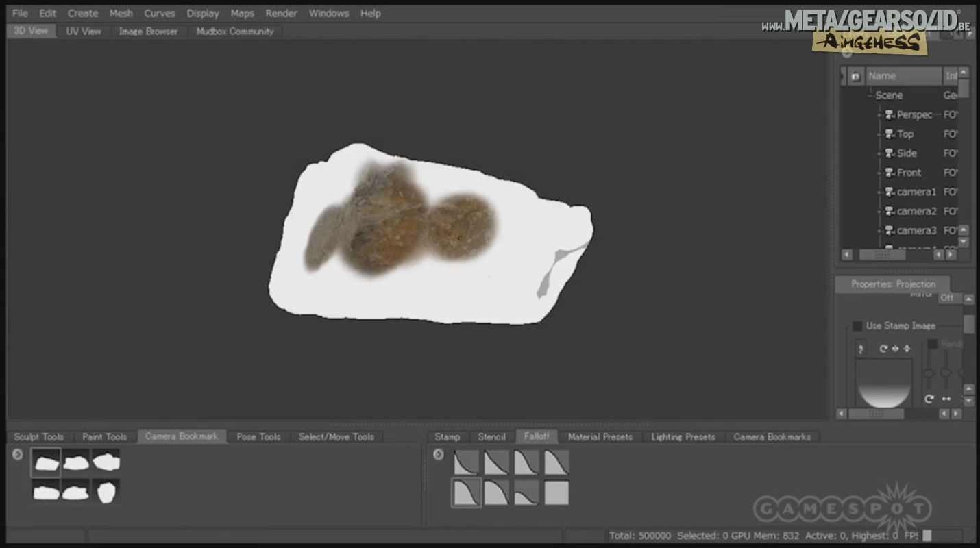The height and width of the screenshot is (548, 980).
Task: Open the Camera Bookmark tray options arrow
Action: [18, 454]
